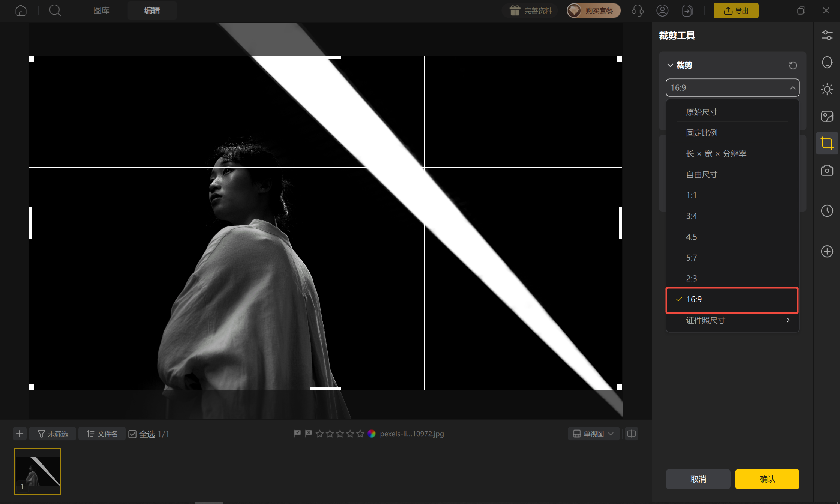Click the camera snapshot icon
Viewport: 840px width, 504px height.
tap(827, 170)
